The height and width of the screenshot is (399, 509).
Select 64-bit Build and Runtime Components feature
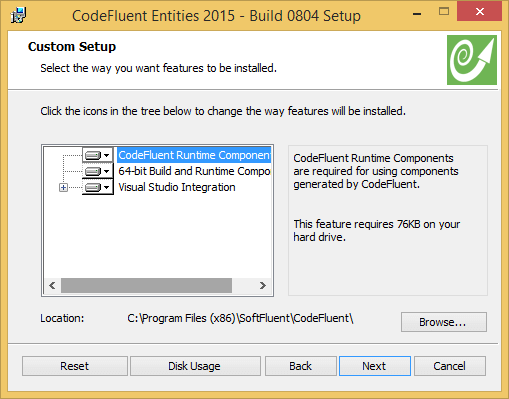[194, 171]
